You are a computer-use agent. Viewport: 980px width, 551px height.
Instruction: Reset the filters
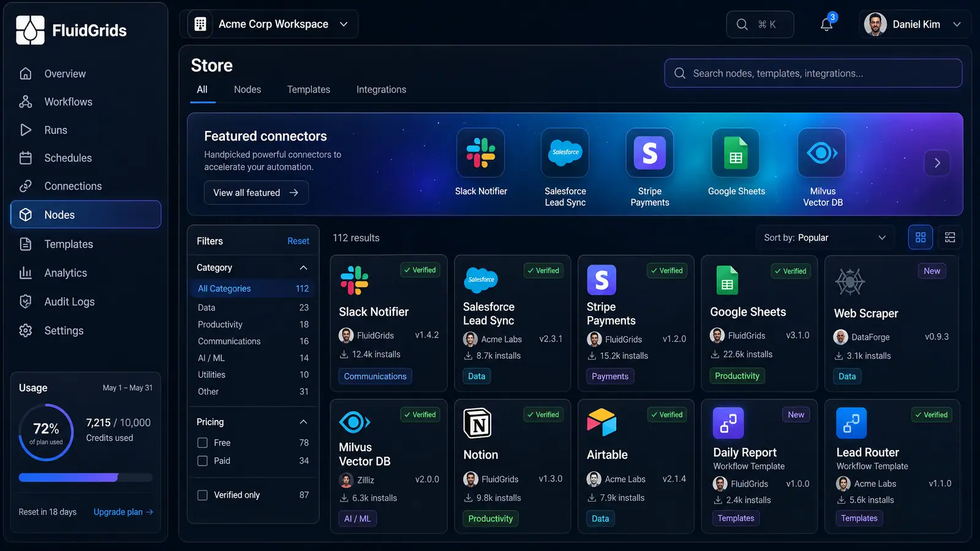pos(298,241)
